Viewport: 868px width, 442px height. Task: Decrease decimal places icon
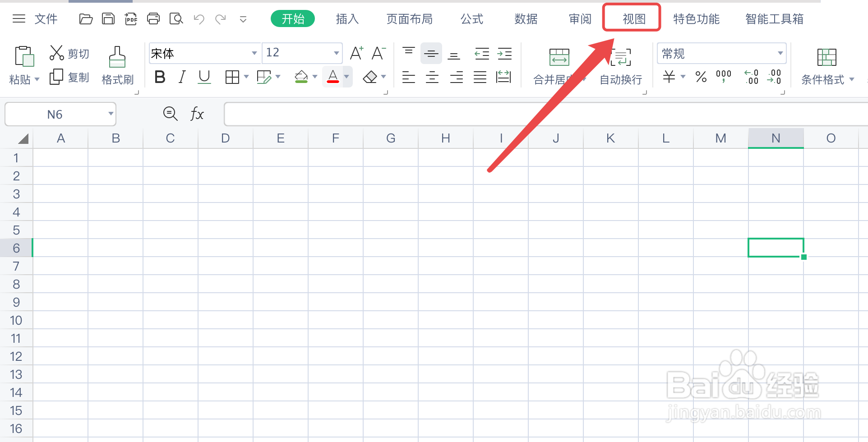774,77
